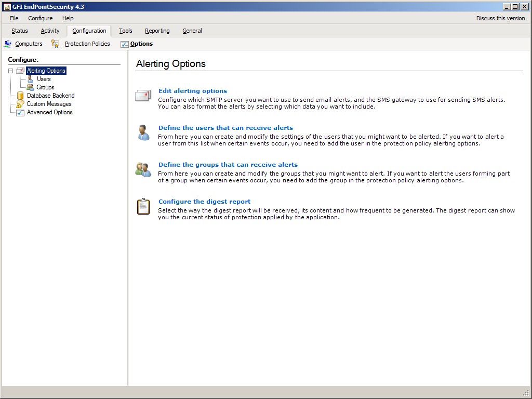Screen dimensions: 532x399
Task: Click the Protection Policies certificate icon
Action: click(x=55, y=44)
